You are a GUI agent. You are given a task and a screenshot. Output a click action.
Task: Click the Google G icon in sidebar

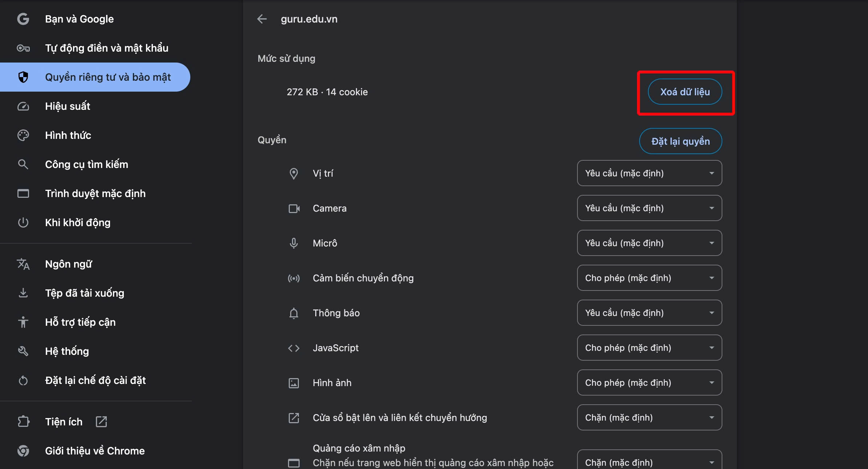[x=23, y=19]
